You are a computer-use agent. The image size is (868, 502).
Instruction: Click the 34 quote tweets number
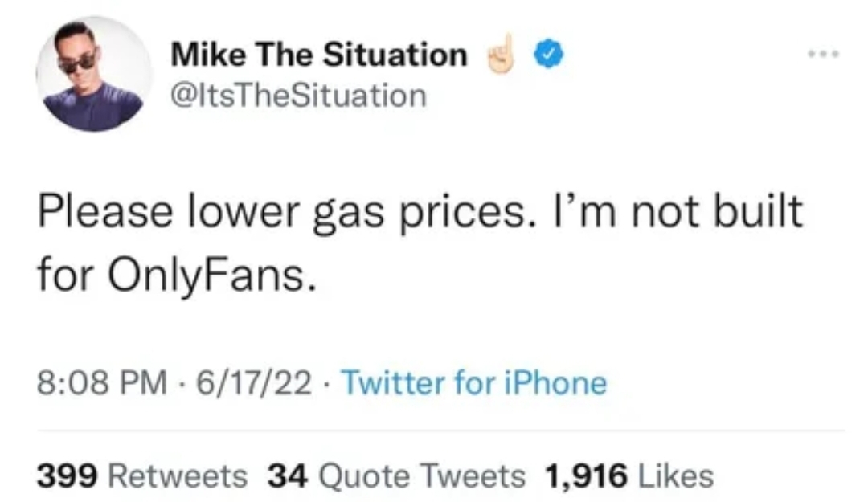(287, 476)
